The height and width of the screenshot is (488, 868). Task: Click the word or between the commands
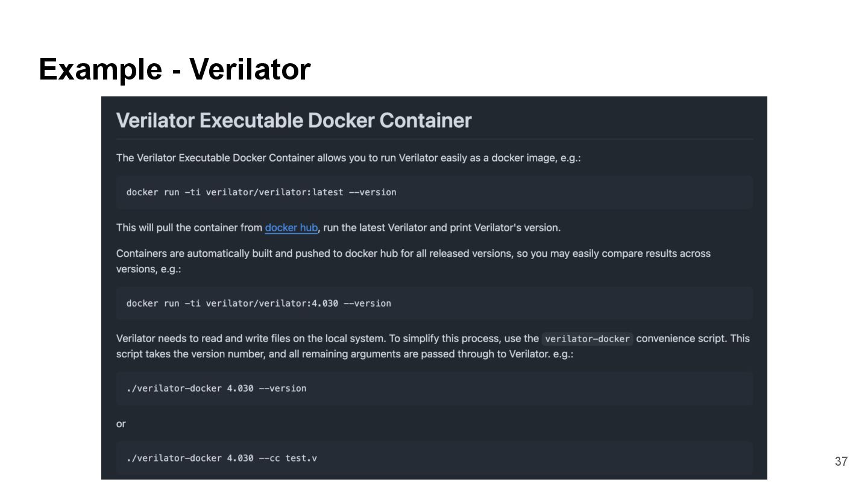tap(121, 424)
